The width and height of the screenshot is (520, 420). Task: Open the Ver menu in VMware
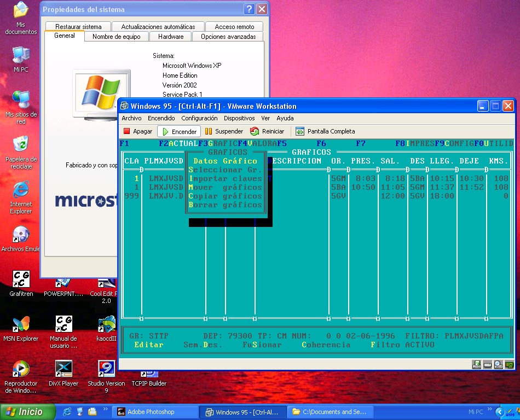point(265,118)
